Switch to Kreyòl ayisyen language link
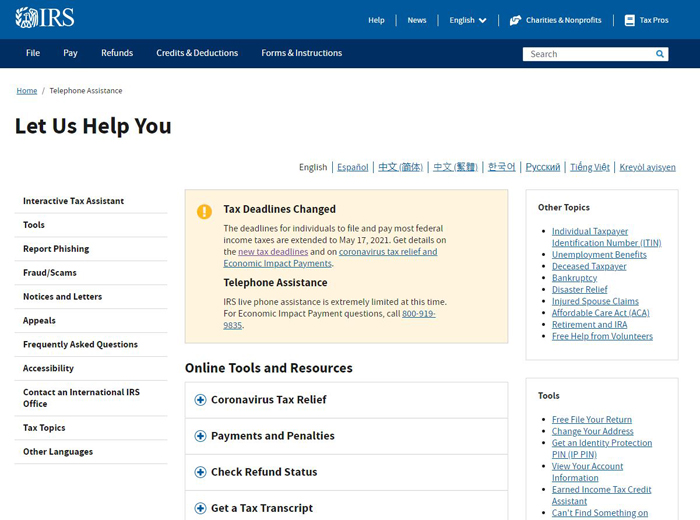This screenshot has width=700, height=520. click(647, 167)
